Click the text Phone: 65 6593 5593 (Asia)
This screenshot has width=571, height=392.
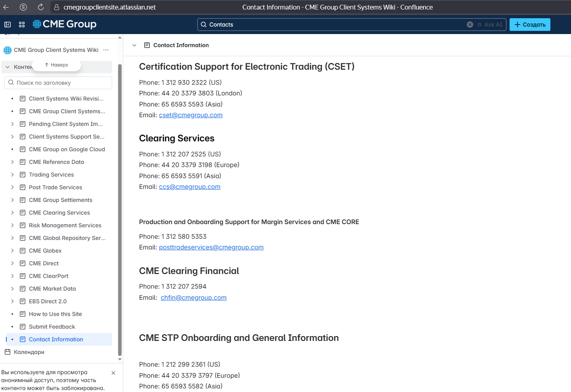[181, 105]
